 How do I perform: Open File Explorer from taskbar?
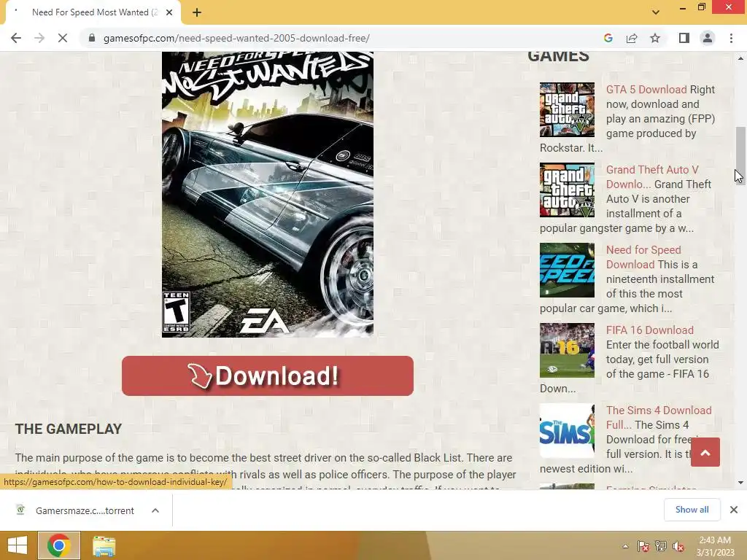pyautogui.click(x=104, y=545)
